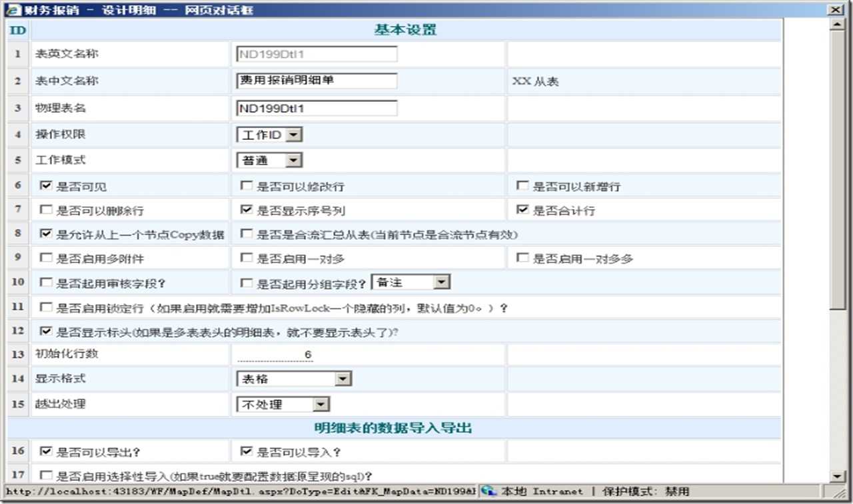Click the XX 从表 hint text
The image size is (853, 504).
click(x=535, y=81)
